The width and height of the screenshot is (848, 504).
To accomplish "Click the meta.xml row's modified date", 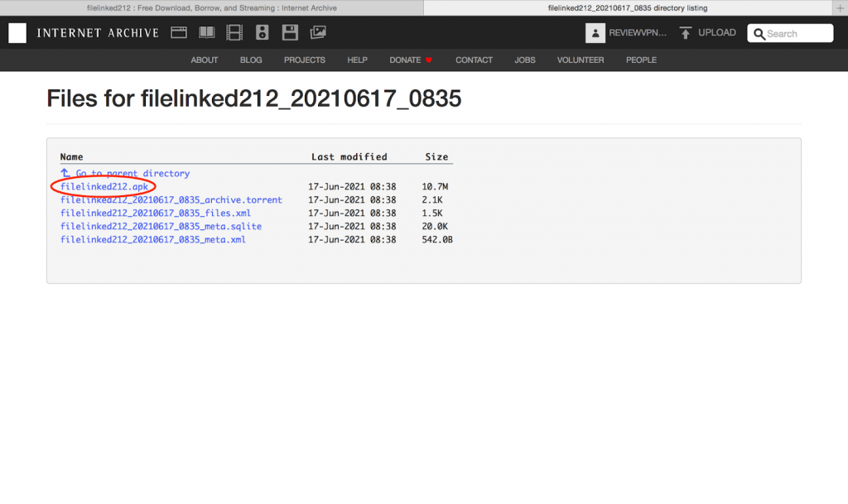I will 352,239.
